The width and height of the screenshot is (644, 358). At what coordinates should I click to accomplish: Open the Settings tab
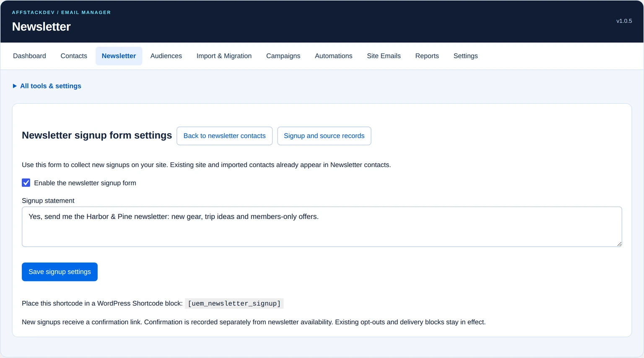[x=465, y=56]
